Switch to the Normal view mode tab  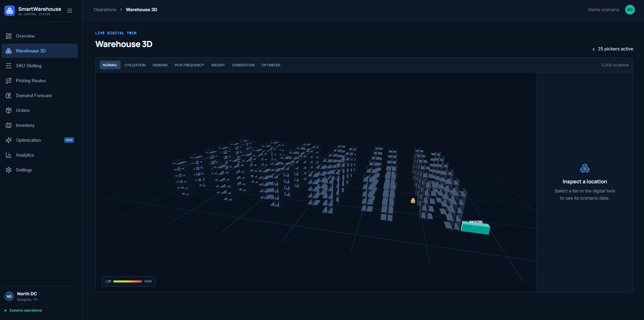[x=110, y=65]
